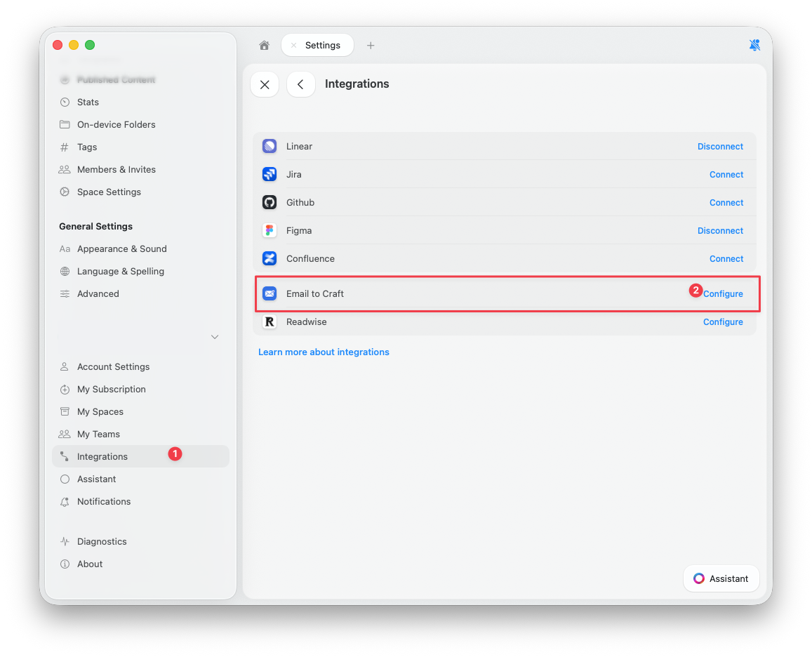
Task: Open Members & Invites settings
Action: [140, 169]
